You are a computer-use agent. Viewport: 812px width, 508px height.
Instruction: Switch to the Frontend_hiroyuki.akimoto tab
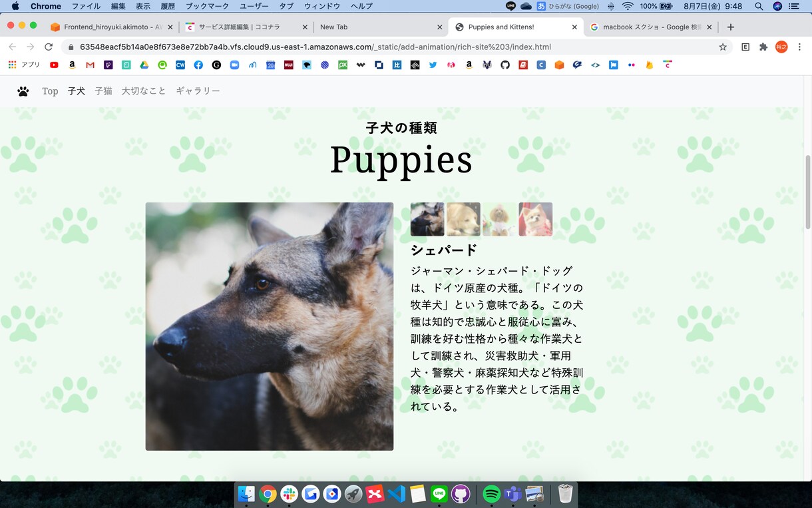[x=110, y=27]
